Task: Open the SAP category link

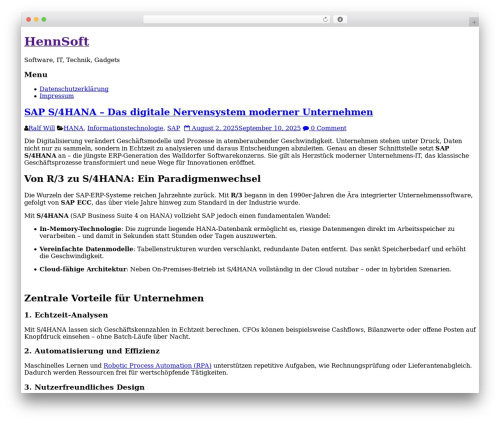Action: point(173,128)
